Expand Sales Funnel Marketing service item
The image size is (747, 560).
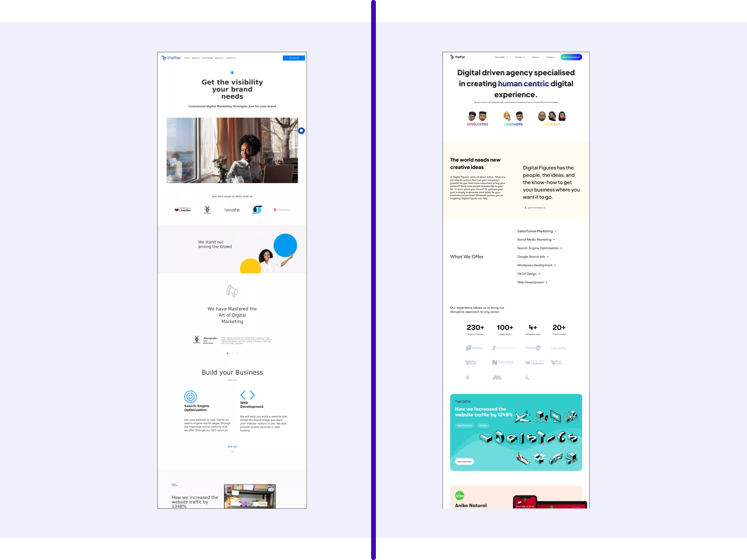pos(555,231)
